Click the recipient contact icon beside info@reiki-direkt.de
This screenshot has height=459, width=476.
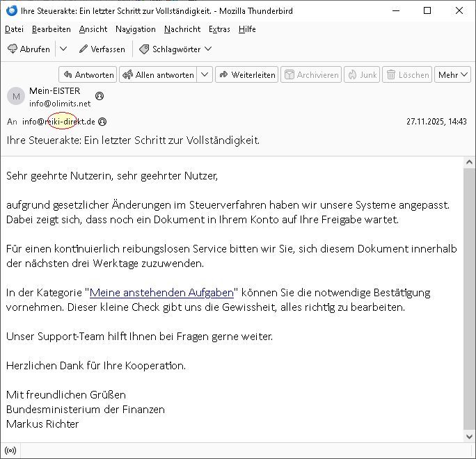click(x=102, y=122)
